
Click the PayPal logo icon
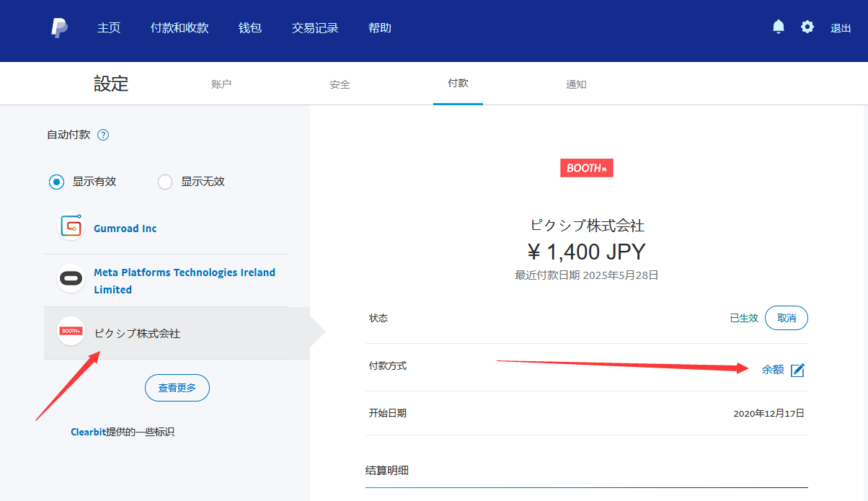click(60, 28)
